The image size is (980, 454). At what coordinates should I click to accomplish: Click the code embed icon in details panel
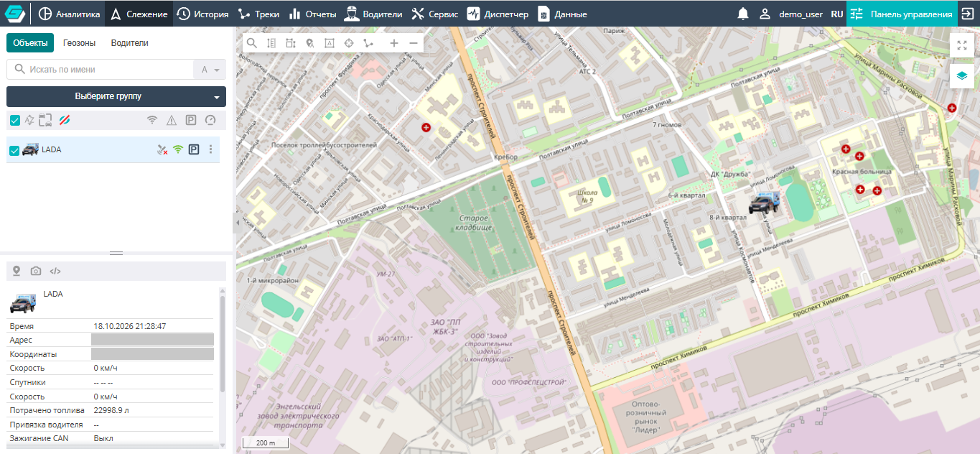point(55,271)
